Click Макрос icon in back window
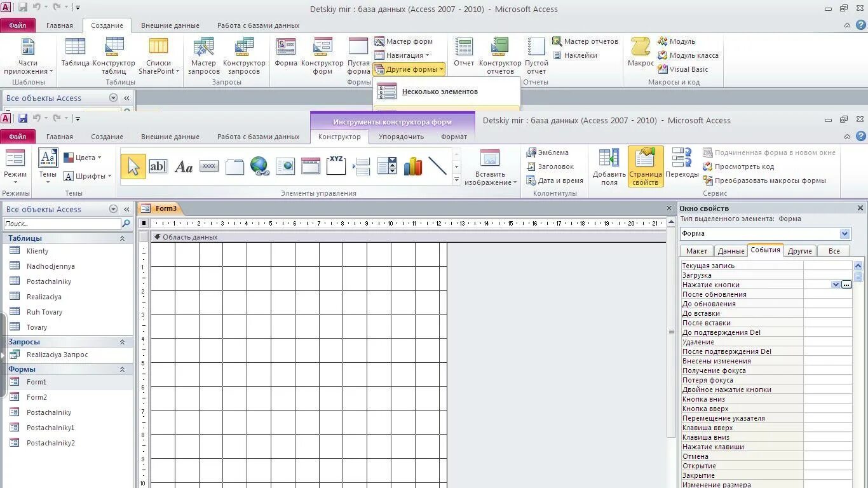This screenshot has width=868, height=488. [641, 52]
